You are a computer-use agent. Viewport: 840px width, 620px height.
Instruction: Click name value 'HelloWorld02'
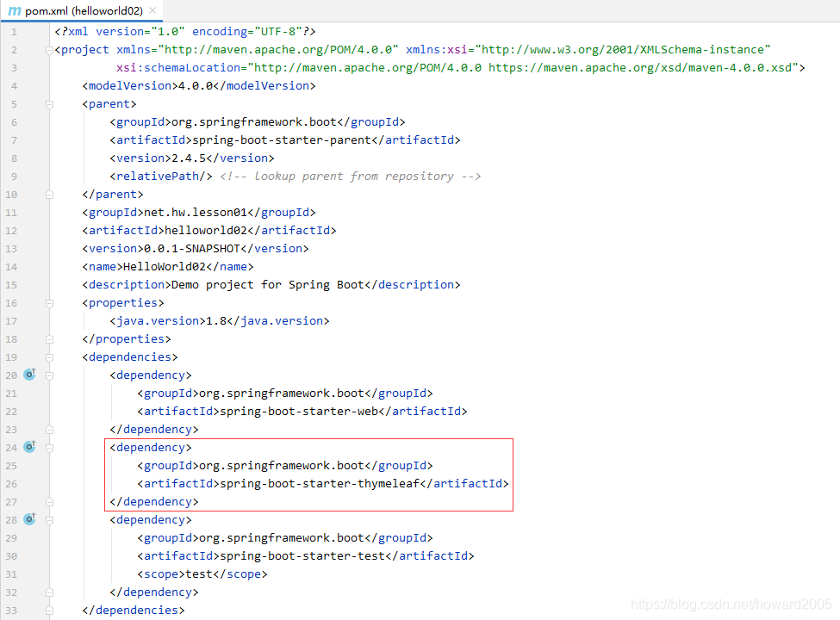click(x=165, y=267)
